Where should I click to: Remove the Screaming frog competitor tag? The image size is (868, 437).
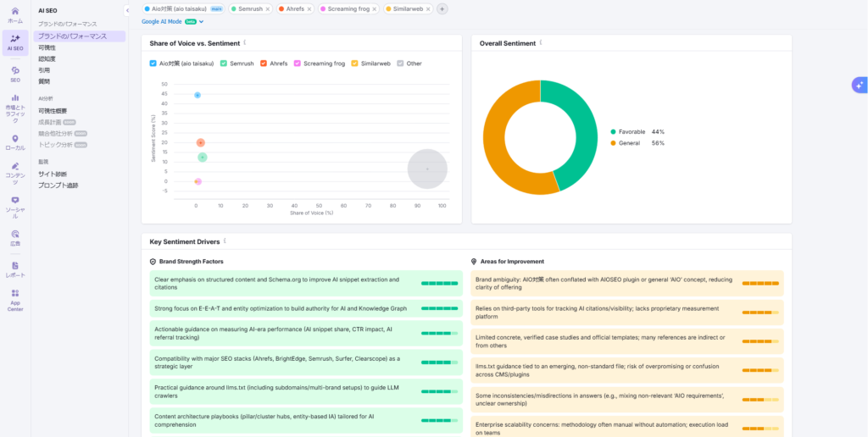(375, 8)
